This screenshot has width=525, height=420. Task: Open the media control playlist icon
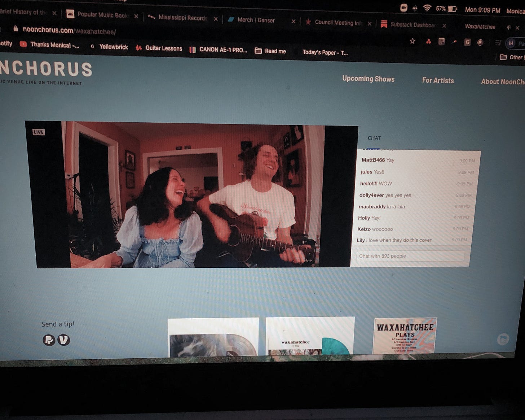[x=498, y=43]
